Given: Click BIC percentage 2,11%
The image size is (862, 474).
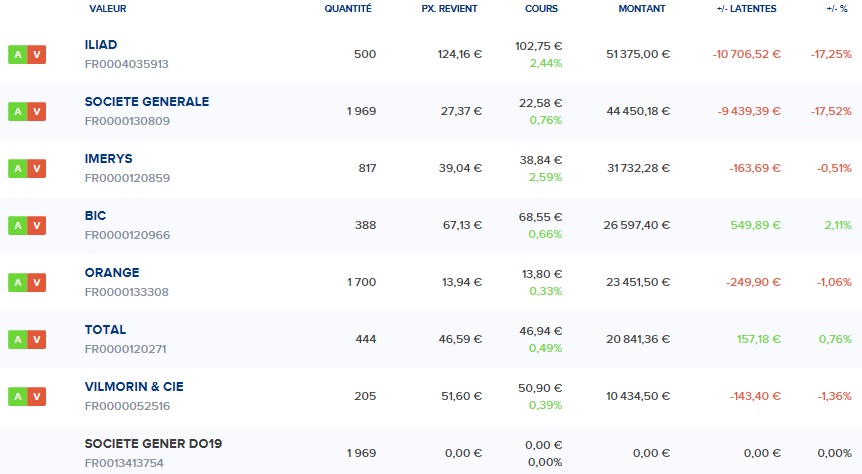Looking at the screenshot, I should tap(838, 225).
